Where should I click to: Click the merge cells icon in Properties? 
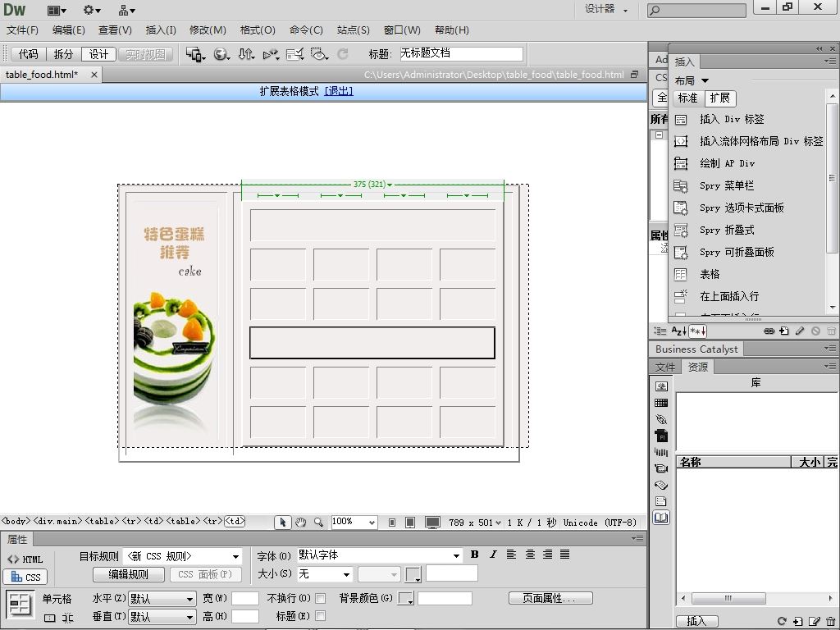[51, 618]
